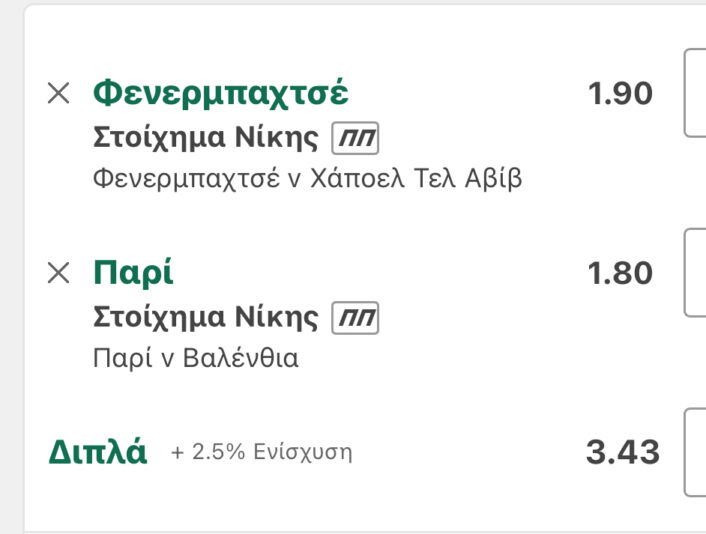Image resolution: width=706 pixels, height=534 pixels.
Task: Open the green Φενερμπαχτσέ selection title
Action: pos(220,93)
